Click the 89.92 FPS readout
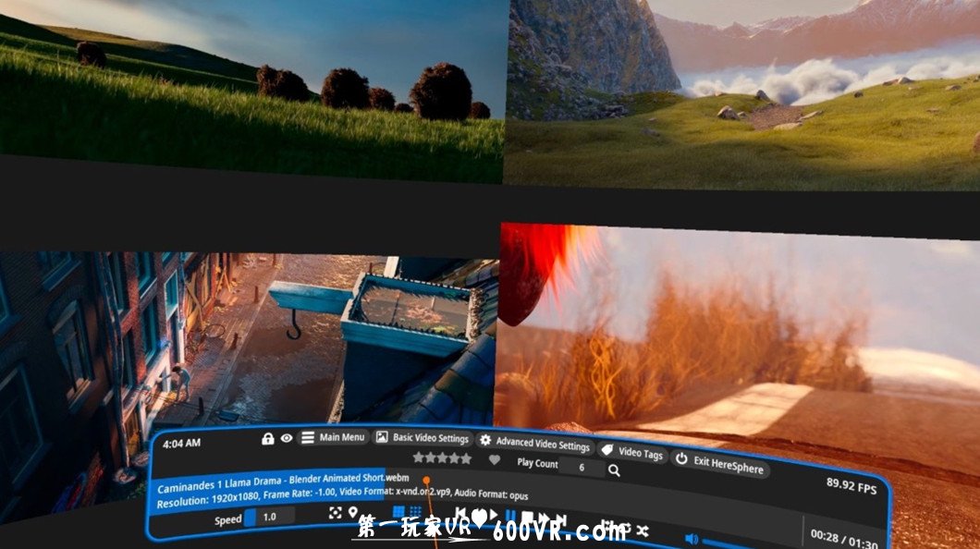Screen dimensions: 980x549 851,485
